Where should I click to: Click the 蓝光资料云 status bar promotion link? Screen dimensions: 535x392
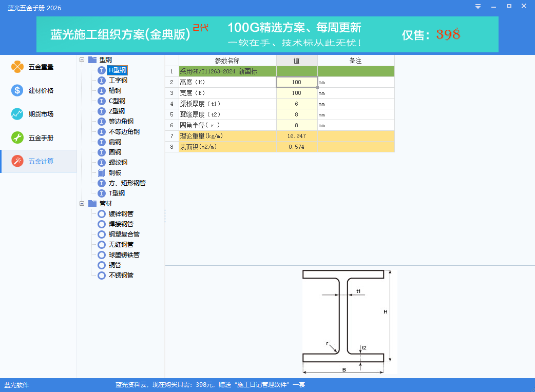coord(210,385)
